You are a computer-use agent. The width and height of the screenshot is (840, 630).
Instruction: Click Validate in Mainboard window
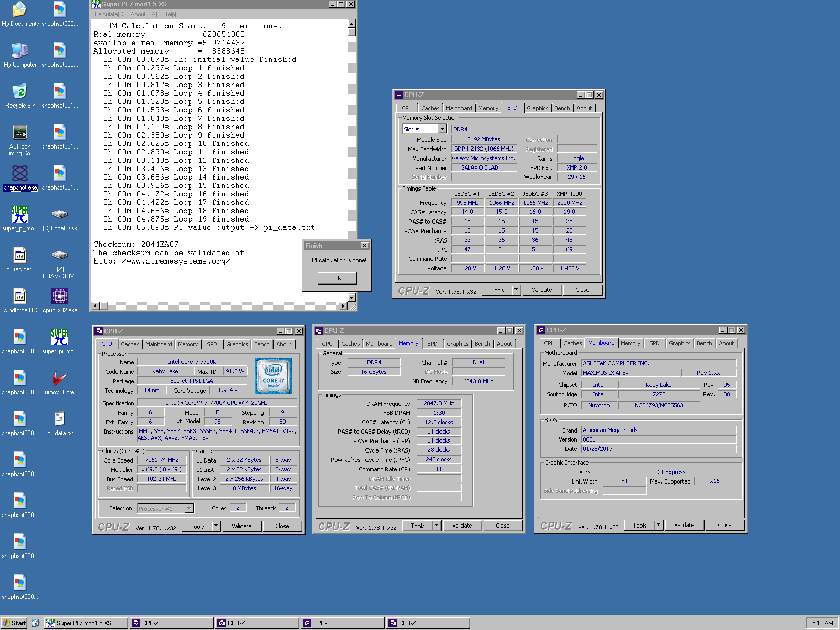point(684,525)
